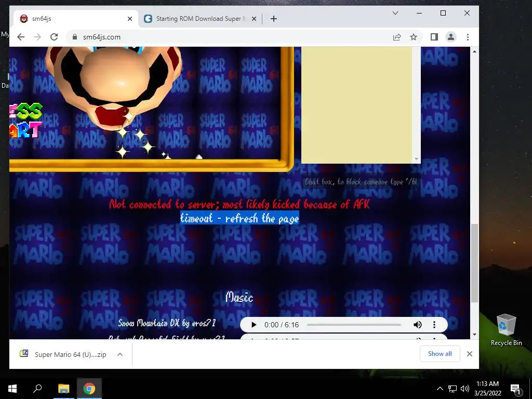Close the Starting ROM Download tab
This screenshot has height=399, width=532.
tap(254, 19)
